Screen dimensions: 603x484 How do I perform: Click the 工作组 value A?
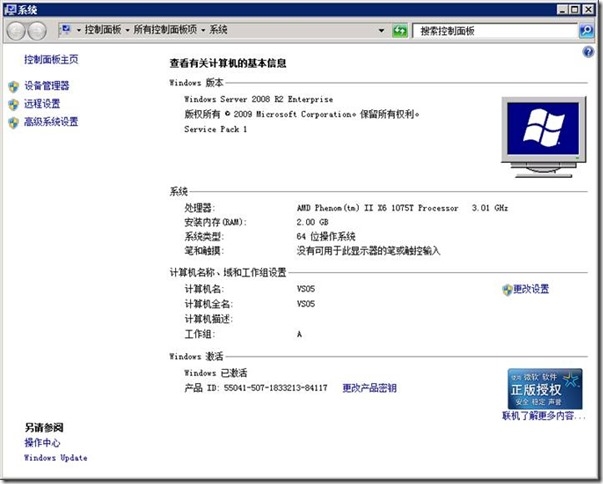click(x=299, y=334)
